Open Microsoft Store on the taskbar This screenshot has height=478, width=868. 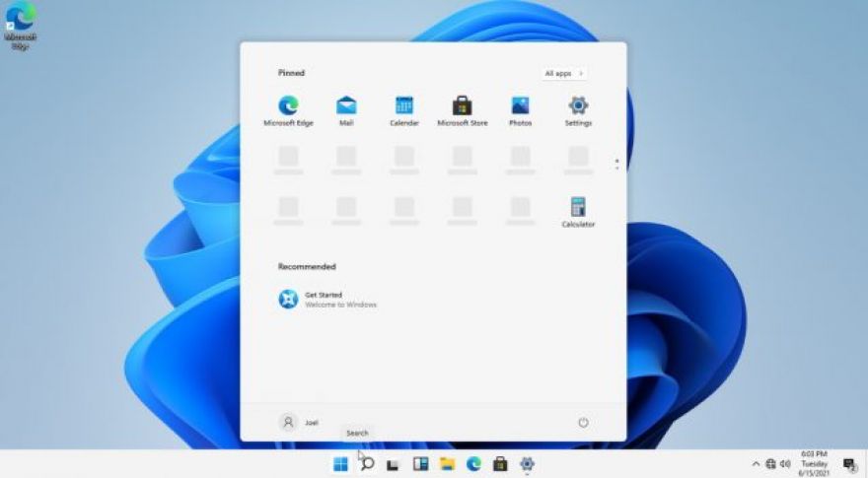(x=500, y=463)
